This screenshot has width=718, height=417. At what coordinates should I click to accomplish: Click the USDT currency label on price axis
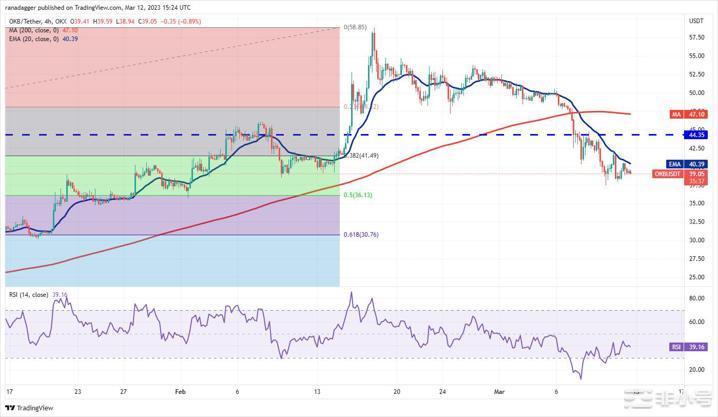[x=695, y=19]
